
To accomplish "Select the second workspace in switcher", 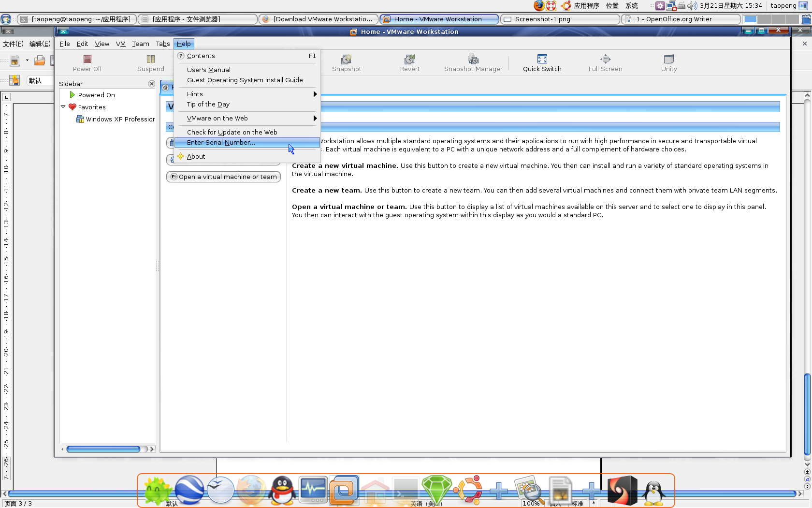I will (764, 19).
